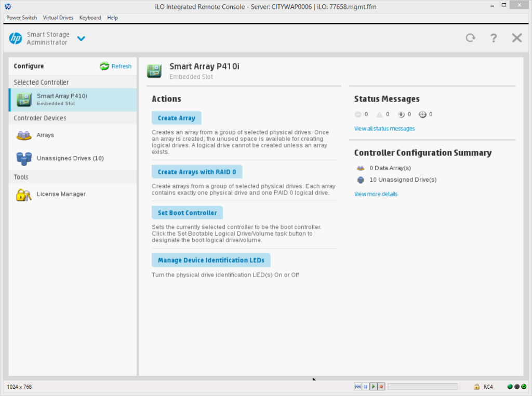The height and width of the screenshot is (396, 532).
Task: Click the playback progress bar
Action: pos(422,386)
